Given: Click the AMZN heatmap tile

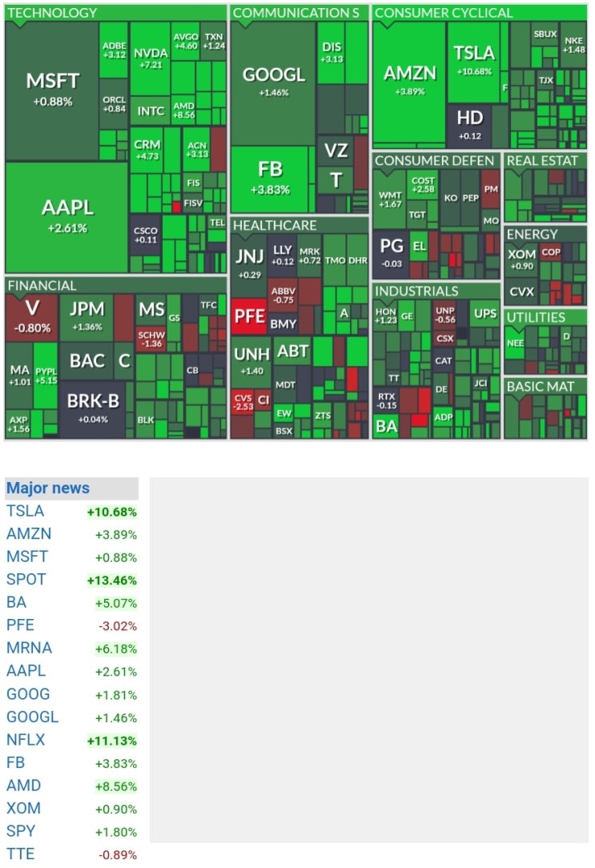Looking at the screenshot, I should pos(409,83).
